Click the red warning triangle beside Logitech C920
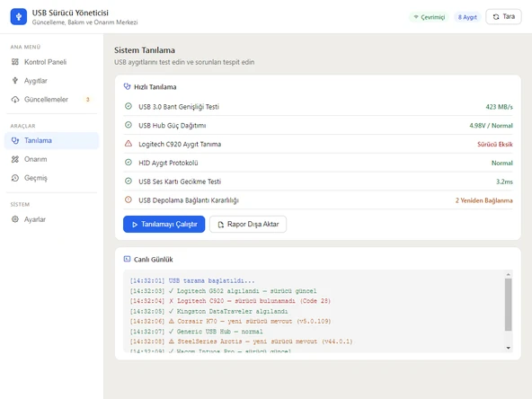The image size is (532, 399). click(x=129, y=144)
